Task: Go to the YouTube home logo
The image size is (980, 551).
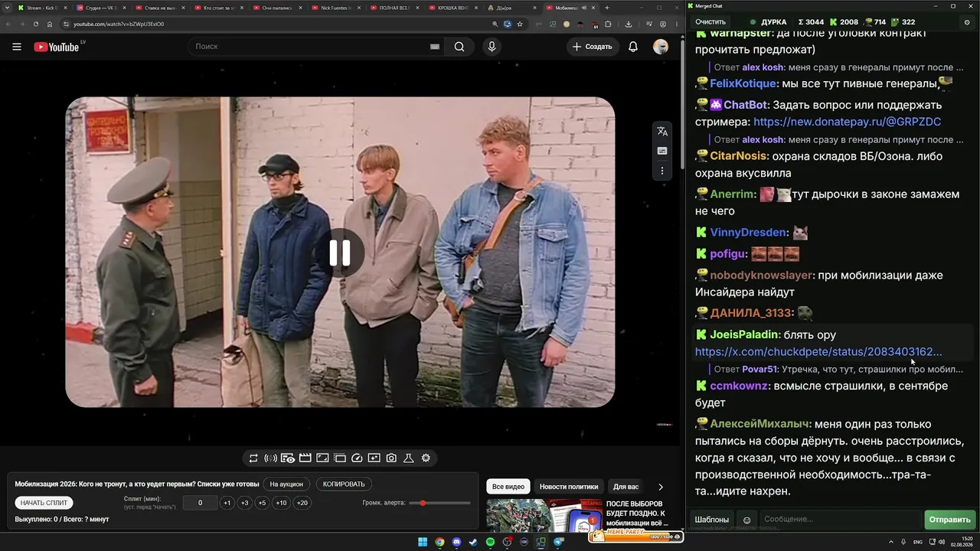Action: click(56, 47)
